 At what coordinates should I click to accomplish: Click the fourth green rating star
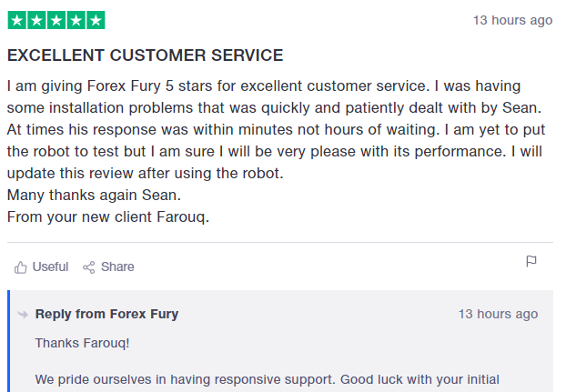(x=76, y=20)
